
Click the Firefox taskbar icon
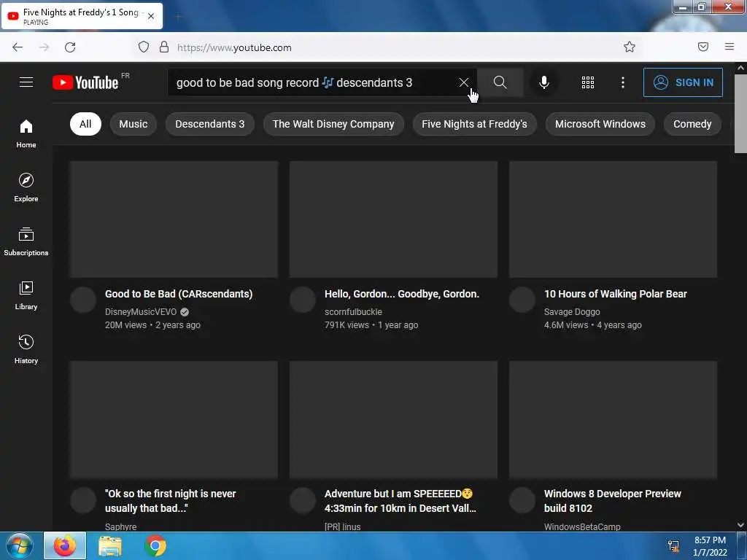coord(65,545)
